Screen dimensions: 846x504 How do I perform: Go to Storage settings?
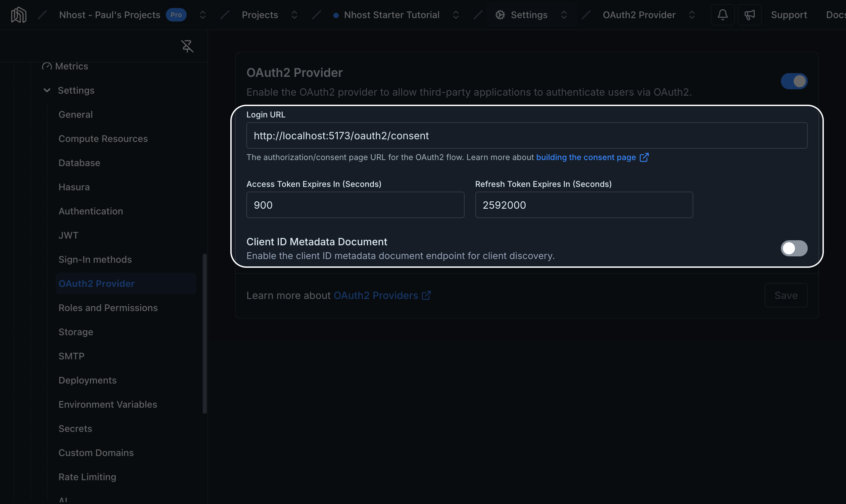click(76, 332)
